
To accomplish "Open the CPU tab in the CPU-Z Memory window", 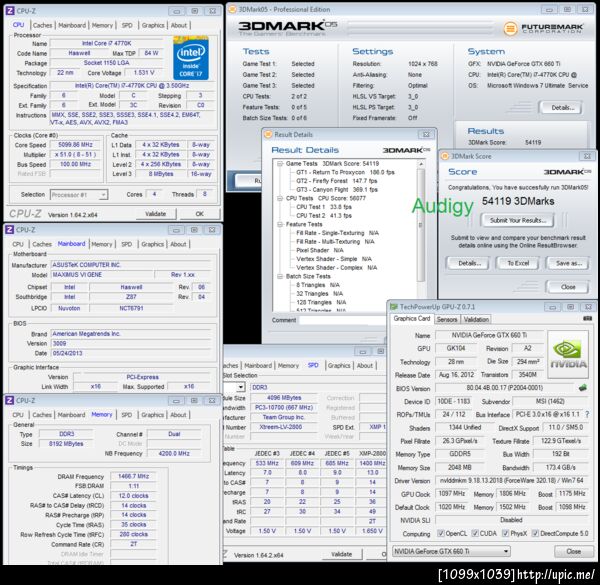I will [18, 415].
